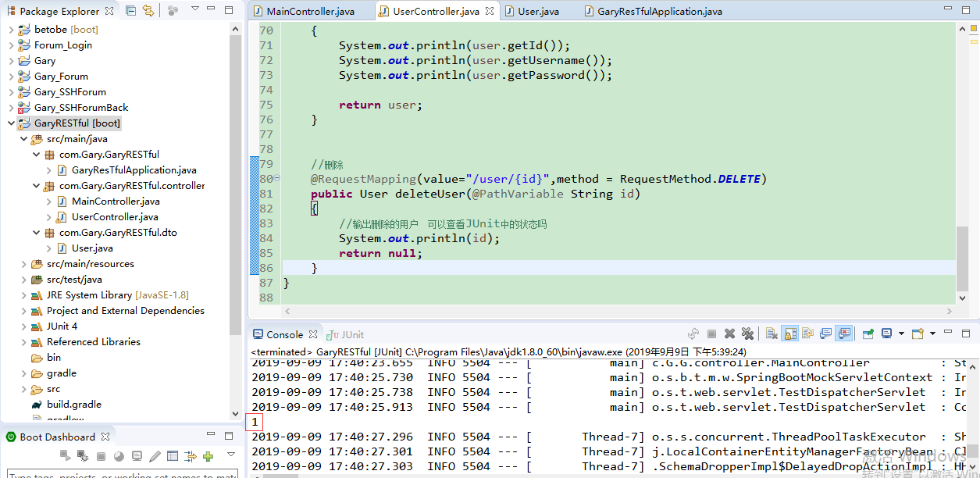The height and width of the screenshot is (478, 980).
Task: Select GaryResTfulApplication.java in Package Explorer
Action: tap(134, 170)
